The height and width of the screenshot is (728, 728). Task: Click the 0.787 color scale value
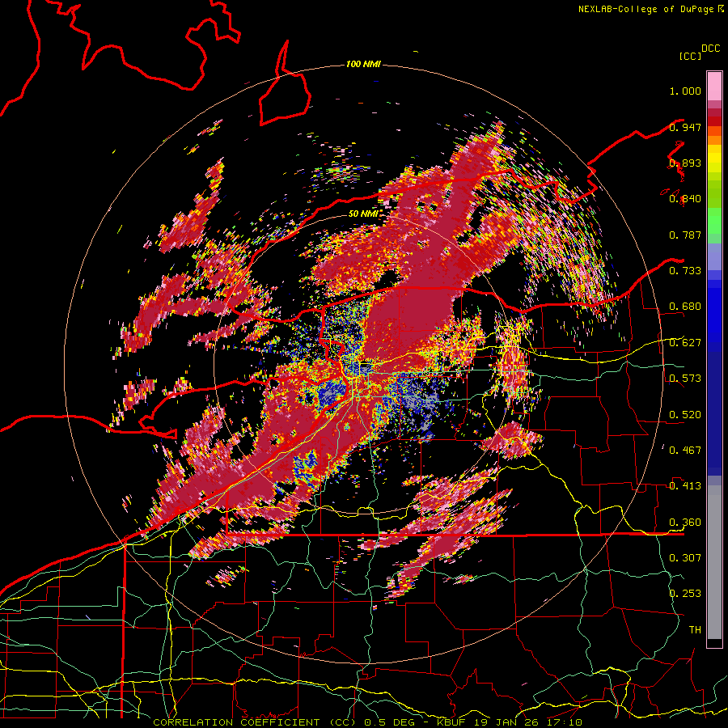pos(685,235)
